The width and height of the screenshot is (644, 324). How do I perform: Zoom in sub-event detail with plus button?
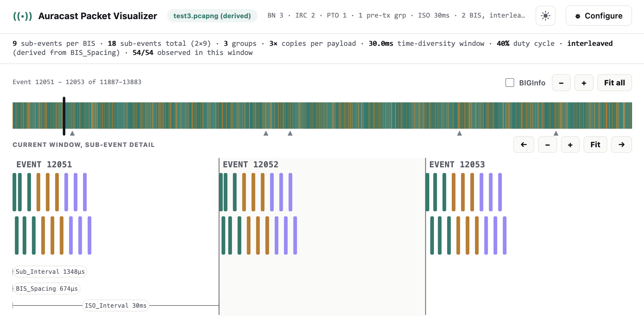(x=570, y=145)
